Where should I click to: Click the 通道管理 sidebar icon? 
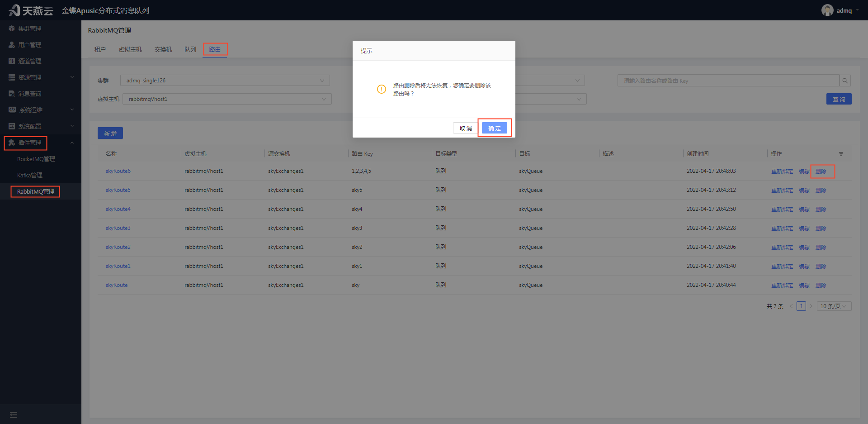12,61
